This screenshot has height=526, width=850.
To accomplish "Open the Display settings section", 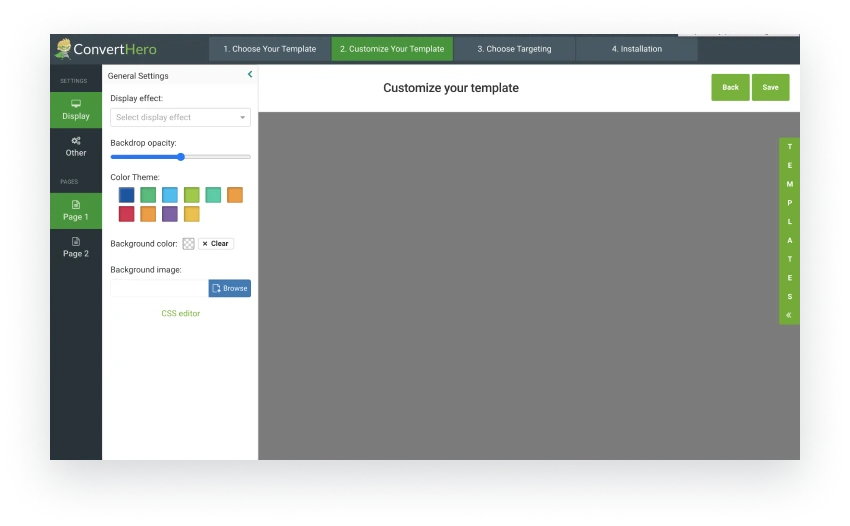I will pyautogui.click(x=76, y=110).
